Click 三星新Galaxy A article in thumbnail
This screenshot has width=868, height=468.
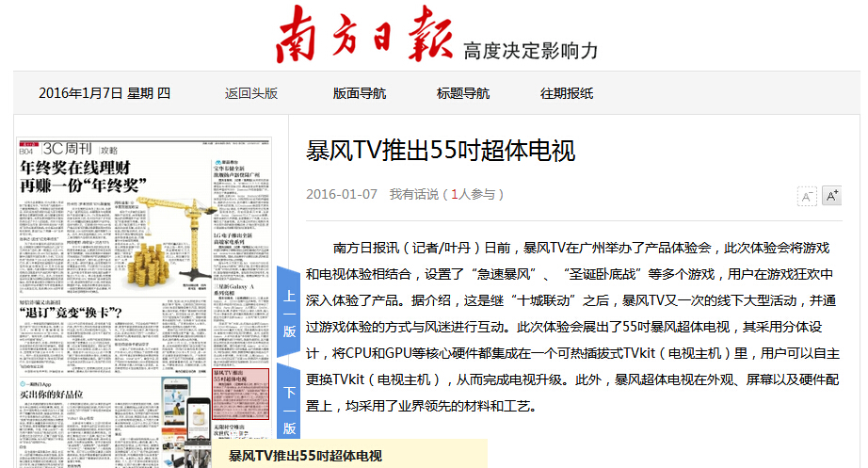click(x=233, y=289)
